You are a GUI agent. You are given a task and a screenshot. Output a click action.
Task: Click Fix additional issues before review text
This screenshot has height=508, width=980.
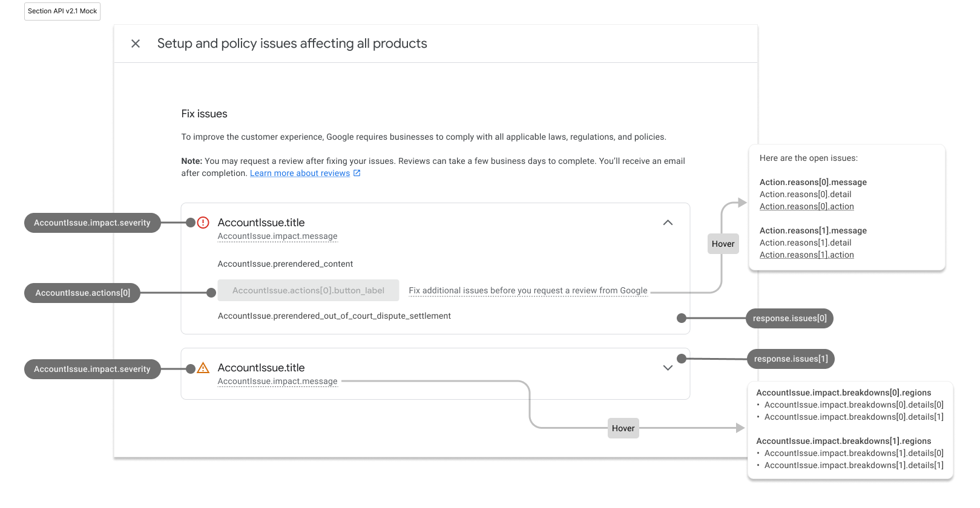(528, 291)
